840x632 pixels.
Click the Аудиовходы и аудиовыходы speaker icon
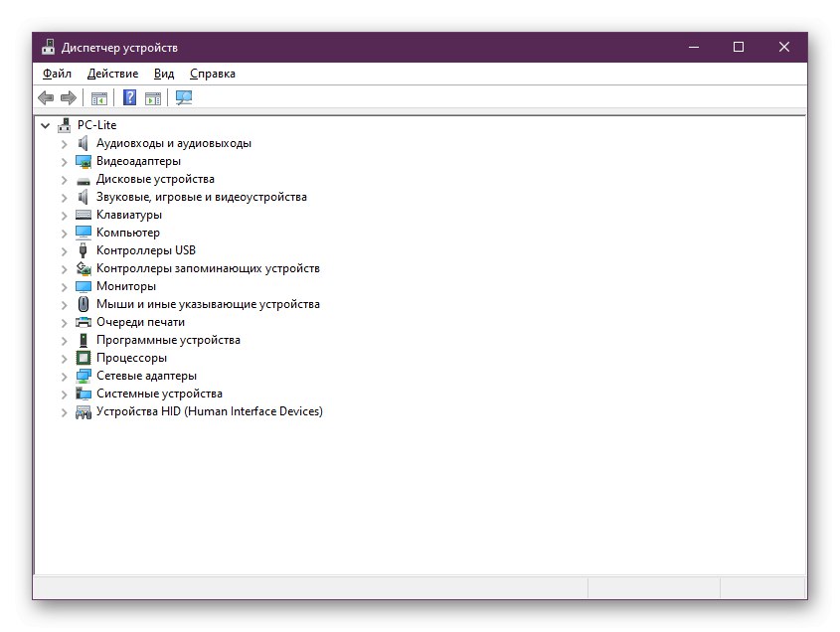(x=84, y=143)
